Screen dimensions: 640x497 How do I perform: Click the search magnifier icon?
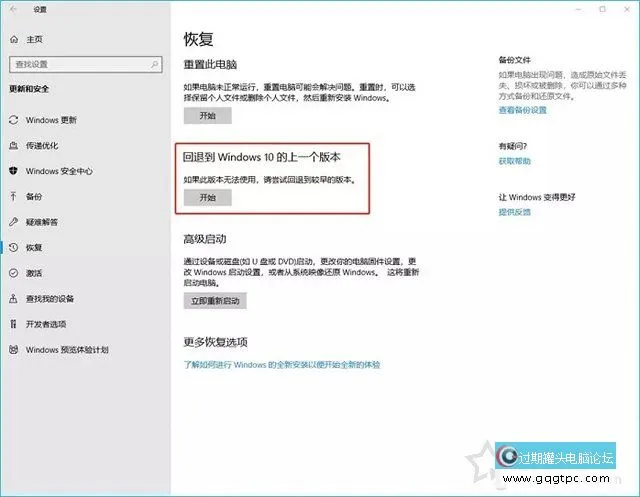tap(154, 64)
